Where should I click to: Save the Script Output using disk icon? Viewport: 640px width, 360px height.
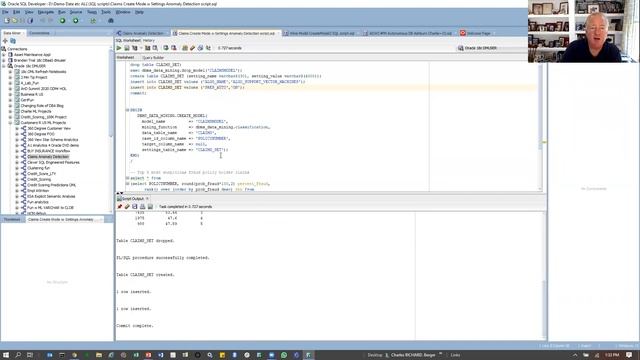point(135,207)
